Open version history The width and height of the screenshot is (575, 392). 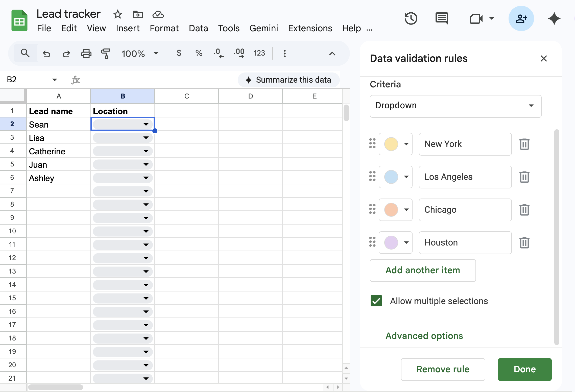point(411,18)
